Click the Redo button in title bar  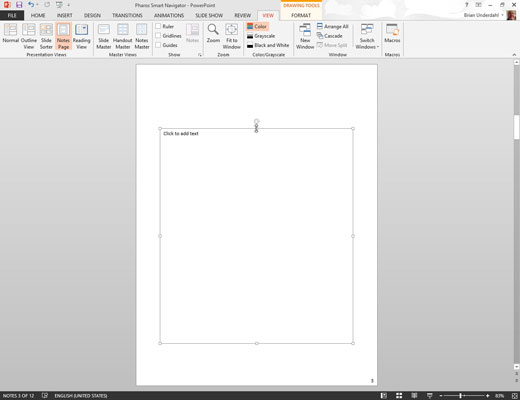47,5
